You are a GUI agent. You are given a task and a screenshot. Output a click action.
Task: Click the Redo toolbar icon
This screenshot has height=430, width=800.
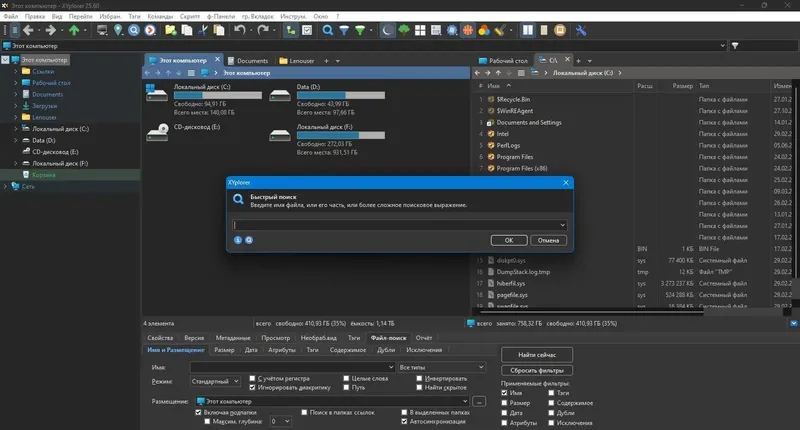tap(263, 31)
